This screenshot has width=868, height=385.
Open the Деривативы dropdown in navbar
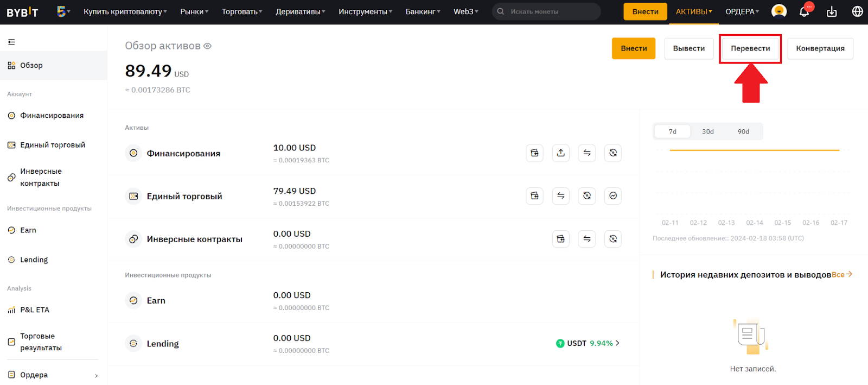[x=300, y=11]
